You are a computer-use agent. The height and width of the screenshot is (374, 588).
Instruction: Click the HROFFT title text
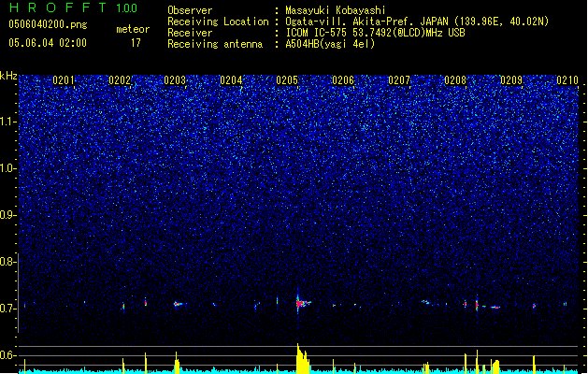58,7
